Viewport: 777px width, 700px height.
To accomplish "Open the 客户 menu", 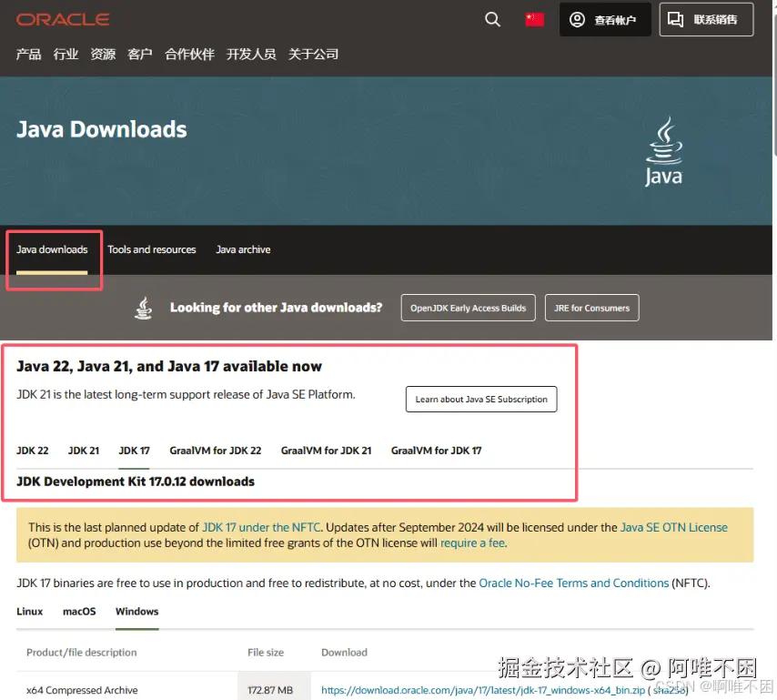I will pyautogui.click(x=140, y=54).
